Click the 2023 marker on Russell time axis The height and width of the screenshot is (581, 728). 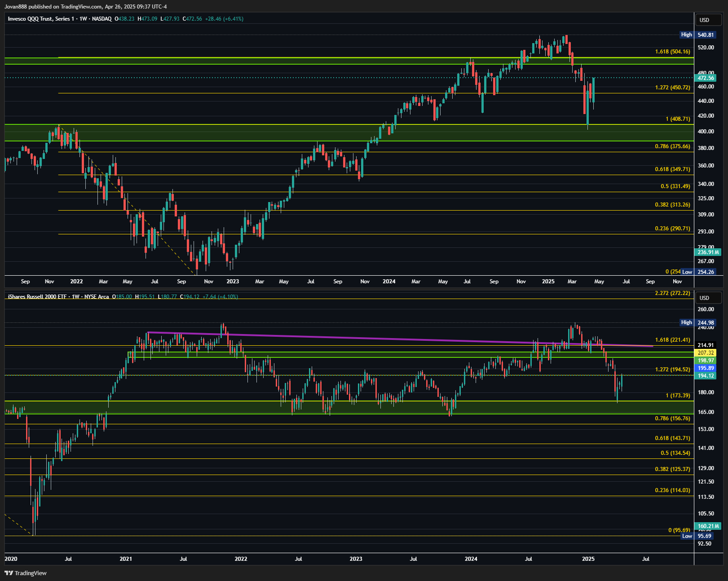click(x=356, y=559)
